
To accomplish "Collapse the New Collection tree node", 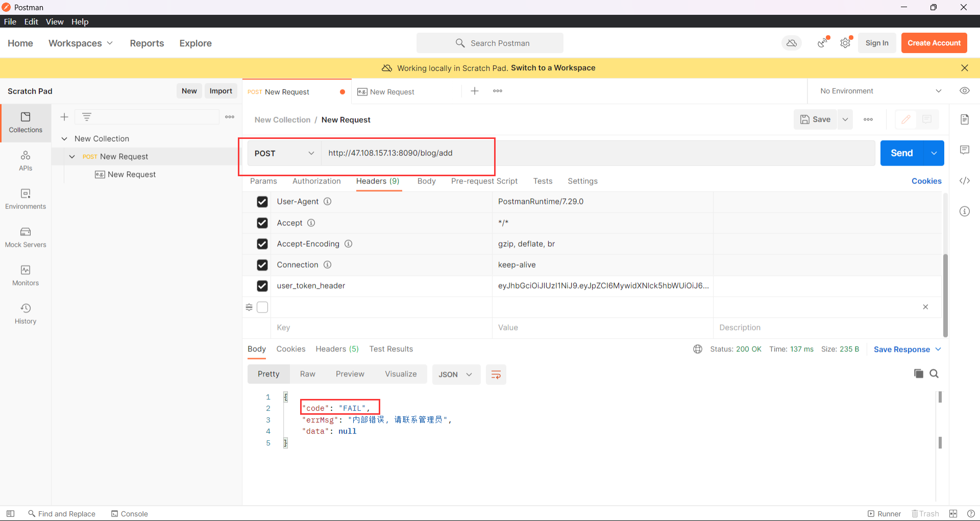I will 64,139.
